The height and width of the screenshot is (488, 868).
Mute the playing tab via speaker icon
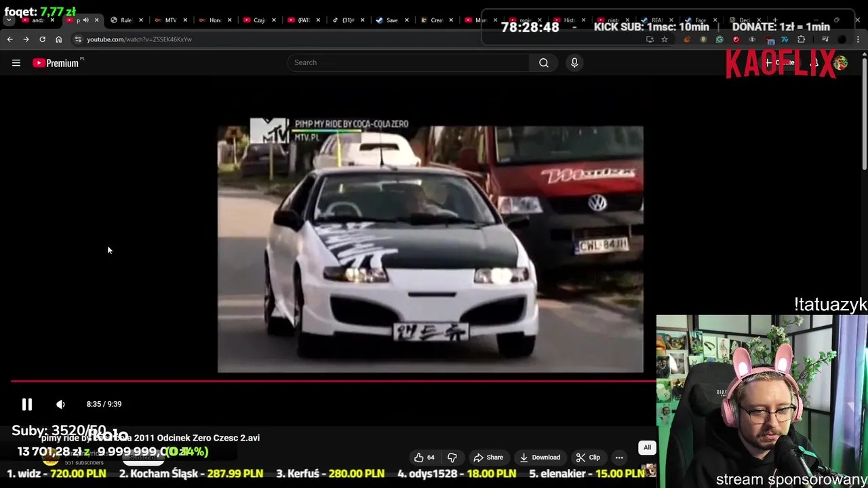click(85, 20)
